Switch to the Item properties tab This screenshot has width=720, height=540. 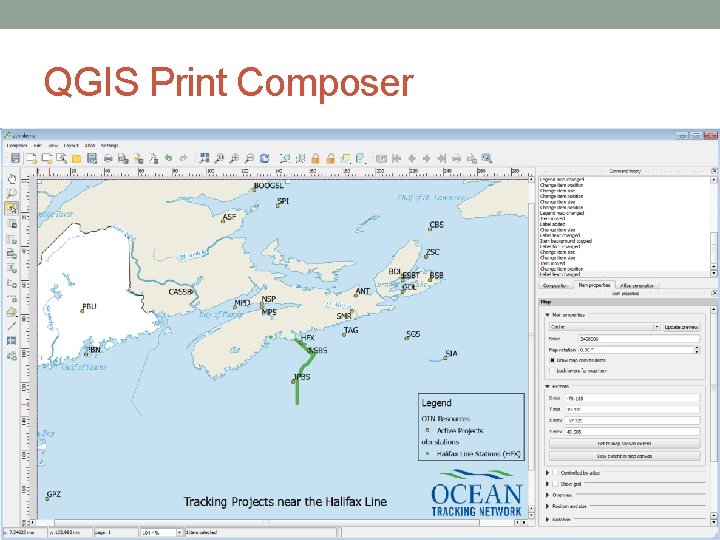coord(594,285)
